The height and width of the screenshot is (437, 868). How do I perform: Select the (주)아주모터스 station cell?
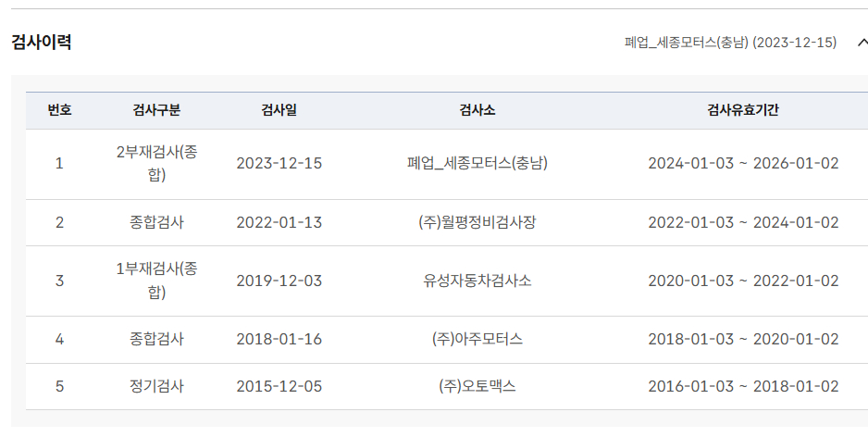pyautogui.click(x=477, y=339)
